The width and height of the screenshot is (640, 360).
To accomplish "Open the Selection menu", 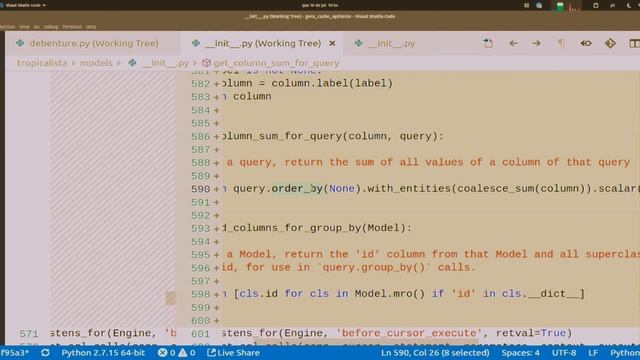I will coord(7,27).
